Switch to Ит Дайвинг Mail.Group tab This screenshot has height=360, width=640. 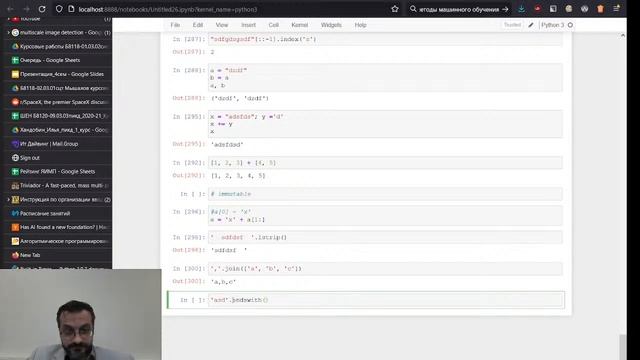click(60, 144)
